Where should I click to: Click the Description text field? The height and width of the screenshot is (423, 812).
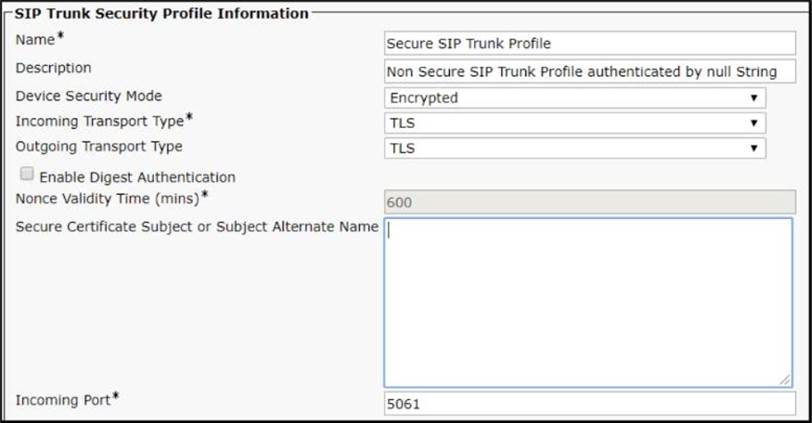click(588, 71)
